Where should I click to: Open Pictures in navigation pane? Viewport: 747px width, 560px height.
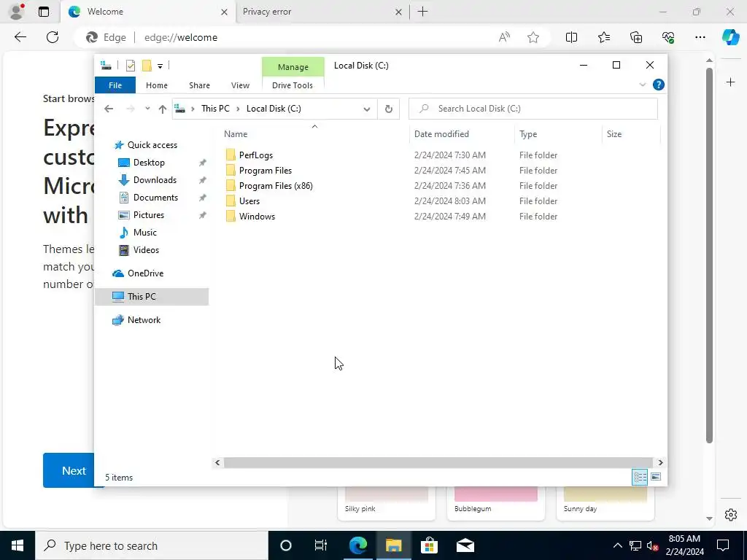149,215
